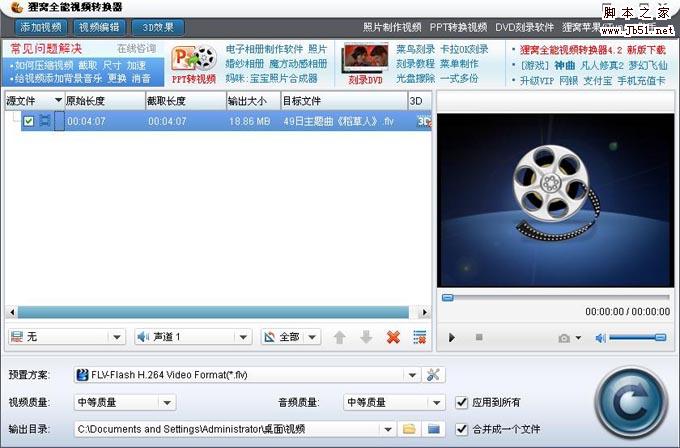Open 升级VIP link
This screenshot has width=680, height=448.
[537, 81]
